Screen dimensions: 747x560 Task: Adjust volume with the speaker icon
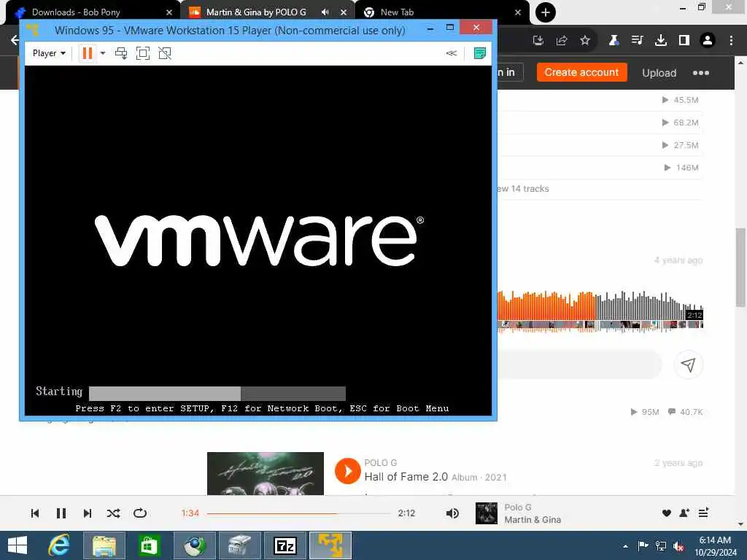tap(452, 513)
